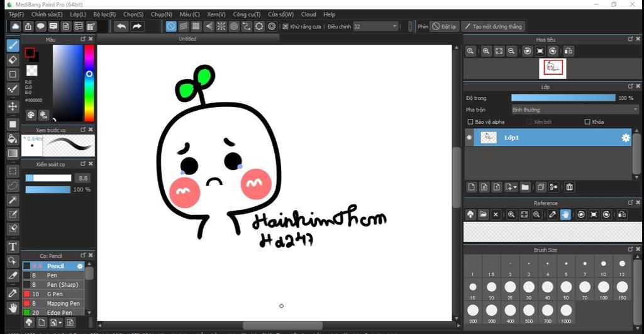Hide layer Lớp1 using visibility dot
The width and height of the screenshot is (644, 334).
pos(469,138)
